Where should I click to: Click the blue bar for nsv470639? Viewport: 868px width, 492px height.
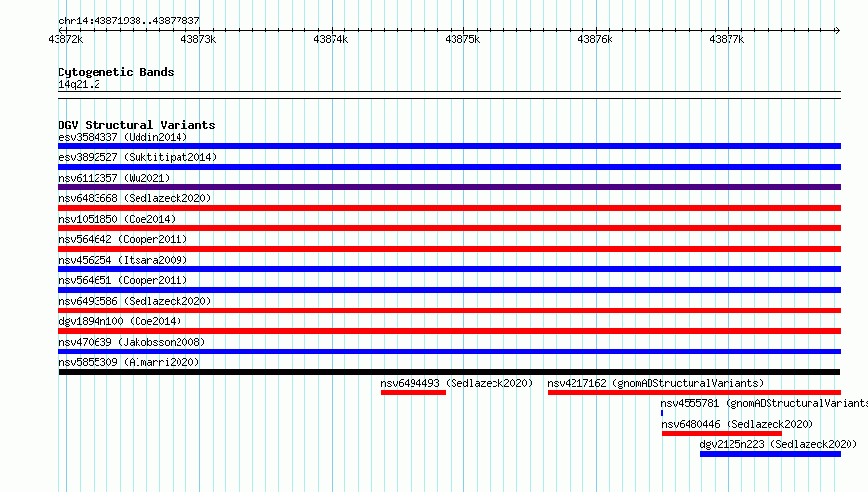(x=449, y=351)
